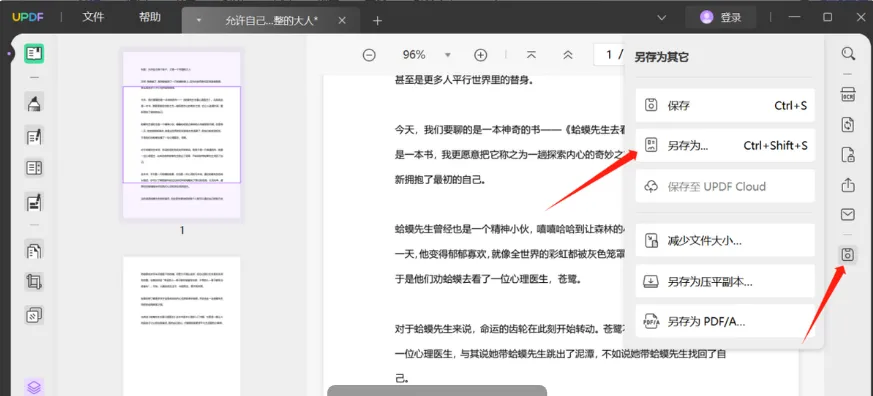This screenshot has width=873, height=396.
Task: Open the Organize Pages tool in left sidebar
Action: (34, 251)
